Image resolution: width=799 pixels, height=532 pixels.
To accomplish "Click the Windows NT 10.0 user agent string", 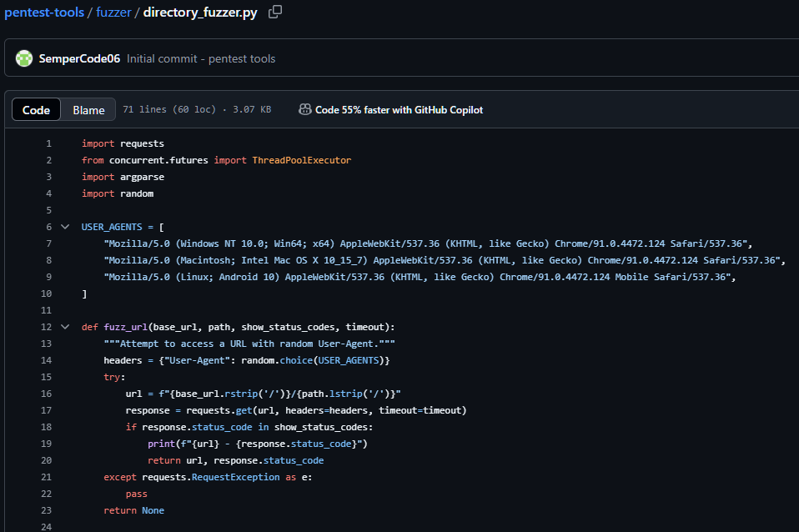I will pyautogui.click(x=425, y=243).
